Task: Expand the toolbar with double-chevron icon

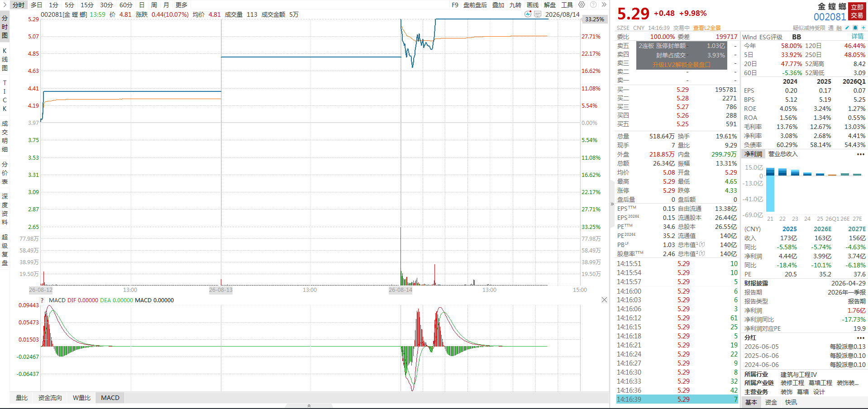Action: 604,5
